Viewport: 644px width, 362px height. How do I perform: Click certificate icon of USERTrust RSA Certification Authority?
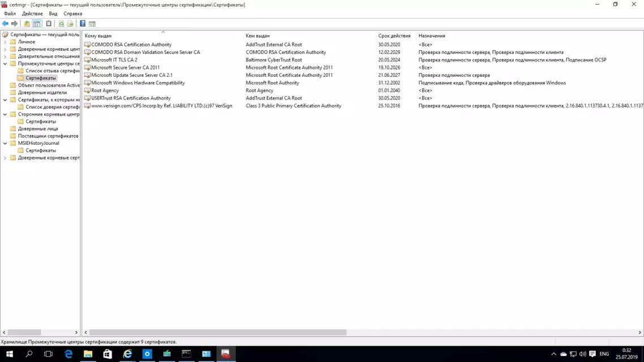tap(87, 98)
